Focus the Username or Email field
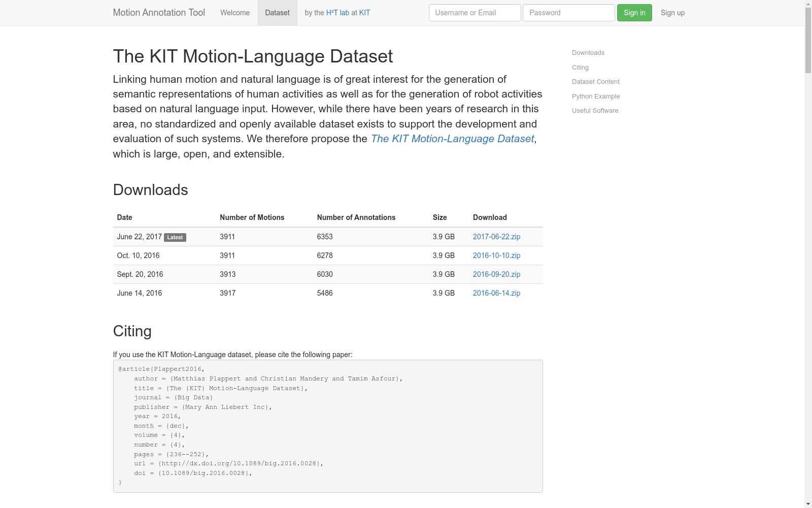 coord(475,13)
